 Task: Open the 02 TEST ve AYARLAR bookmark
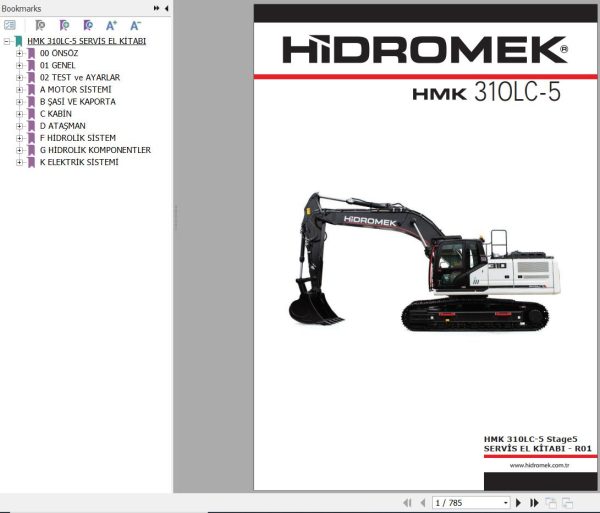[x=80, y=77]
